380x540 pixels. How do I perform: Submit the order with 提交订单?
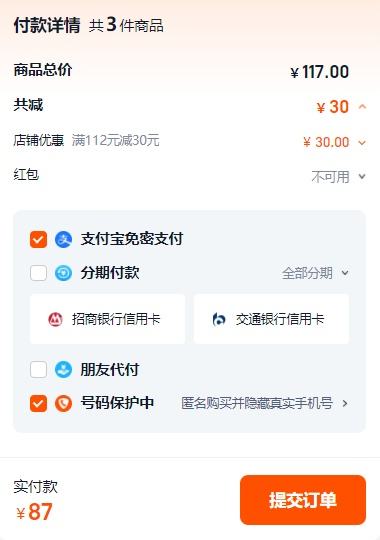coord(303,500)
